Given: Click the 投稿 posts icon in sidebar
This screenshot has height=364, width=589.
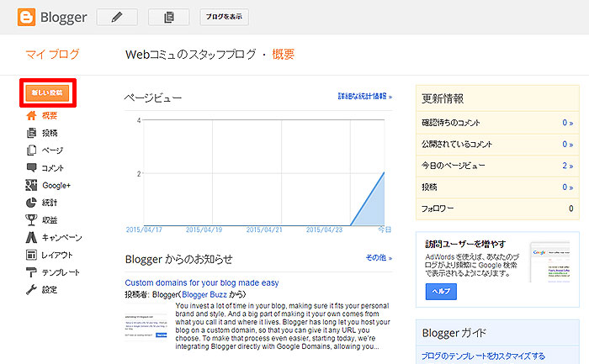Looking at the screenshot, I should 32,133.
